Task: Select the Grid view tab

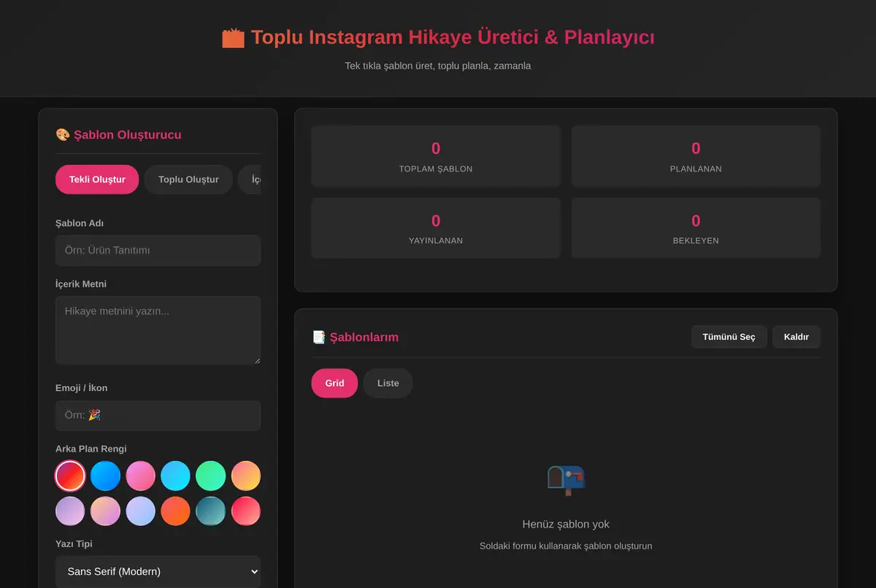Action: [x=334, y=383]
